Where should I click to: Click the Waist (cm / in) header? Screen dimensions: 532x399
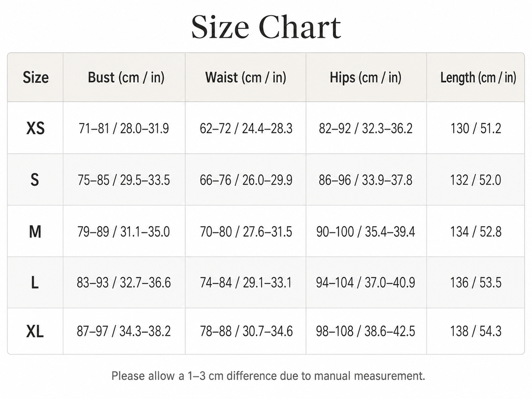click(246, 77)
